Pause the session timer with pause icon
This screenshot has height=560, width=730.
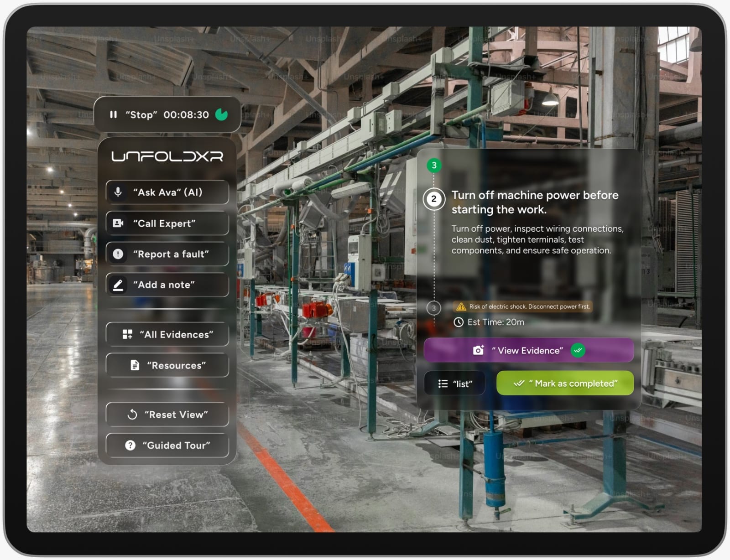[113, 115]
